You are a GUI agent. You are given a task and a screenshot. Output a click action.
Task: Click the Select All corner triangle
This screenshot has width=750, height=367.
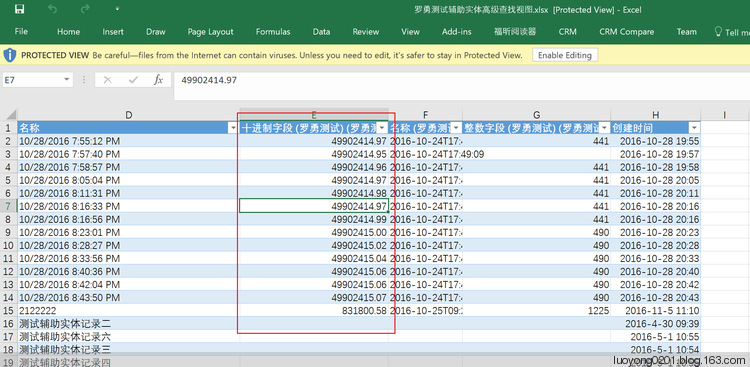coord(11,115)
